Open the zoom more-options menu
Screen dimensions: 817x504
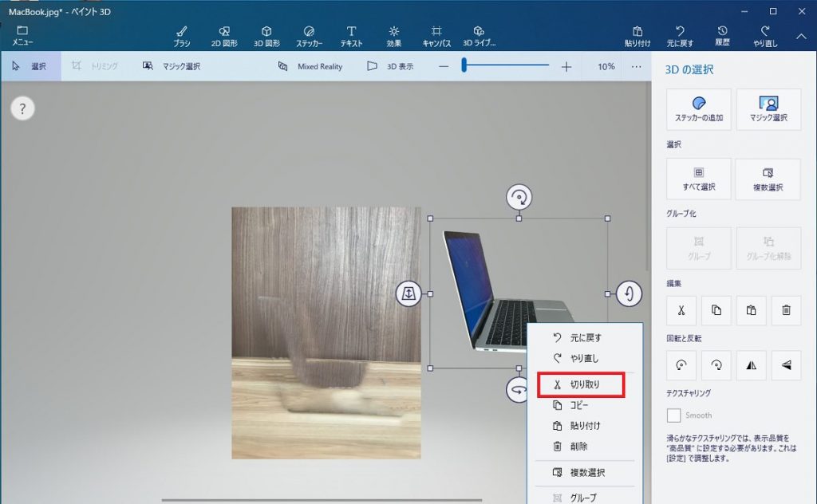pos(636,67)
